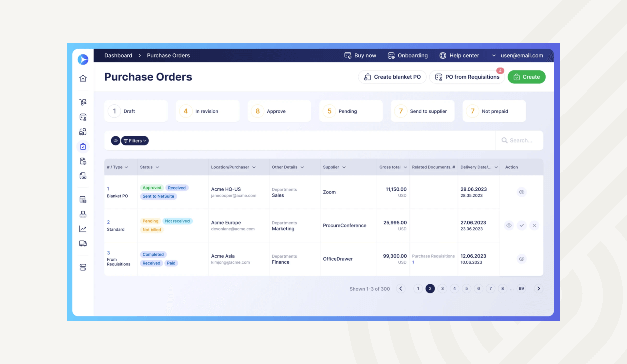Click the app logo in the sidebar

coord(83,59)
